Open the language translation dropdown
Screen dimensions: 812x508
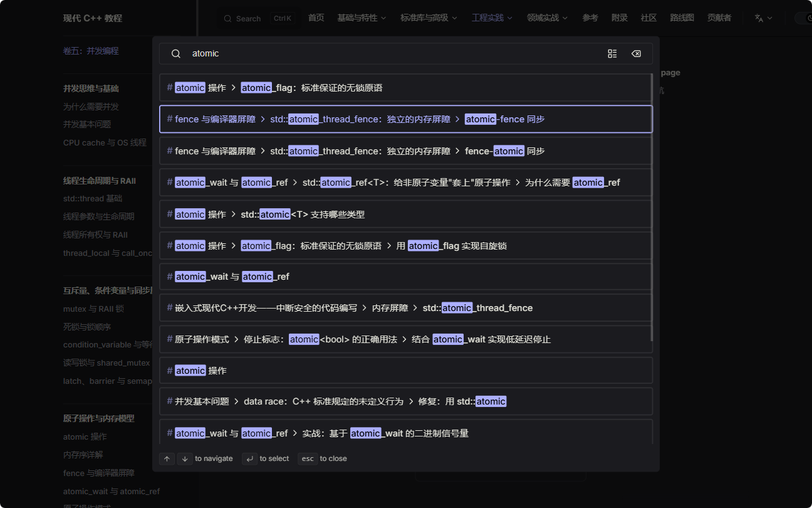pos(763,18)
